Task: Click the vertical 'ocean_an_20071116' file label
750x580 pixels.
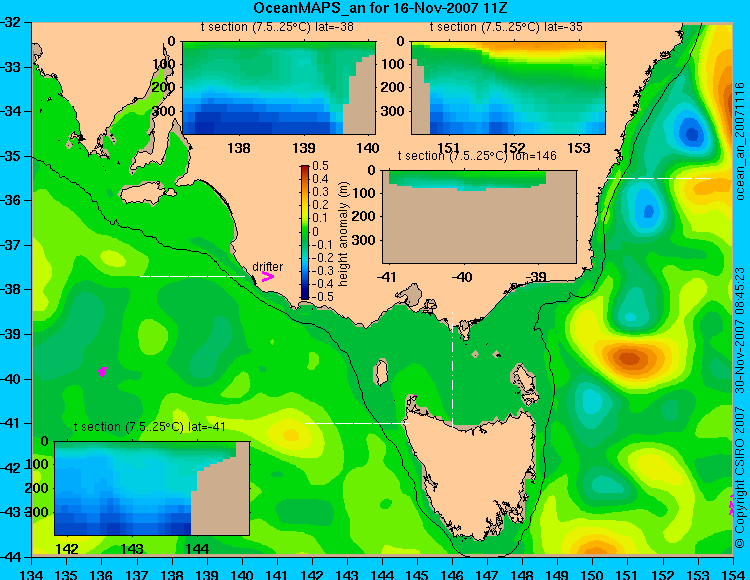Action: click(740, 141)
